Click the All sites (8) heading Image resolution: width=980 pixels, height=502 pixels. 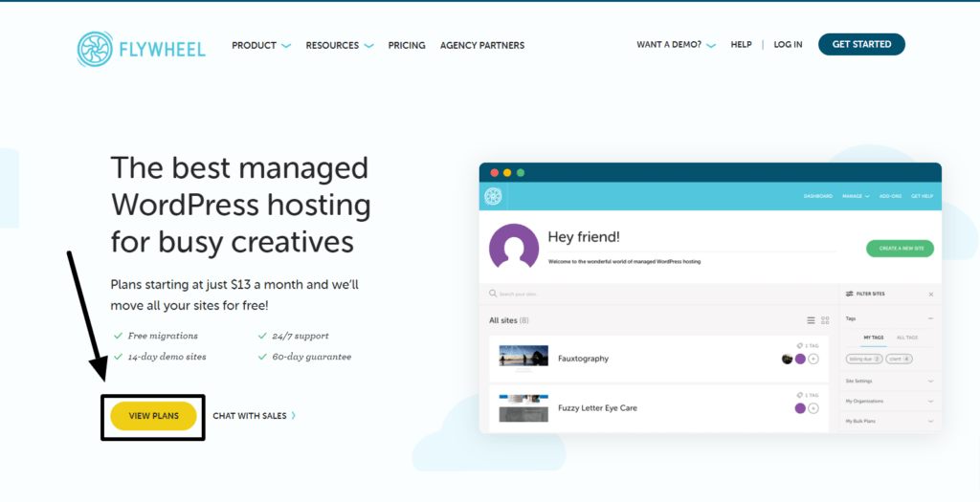(x=509, y=320)
